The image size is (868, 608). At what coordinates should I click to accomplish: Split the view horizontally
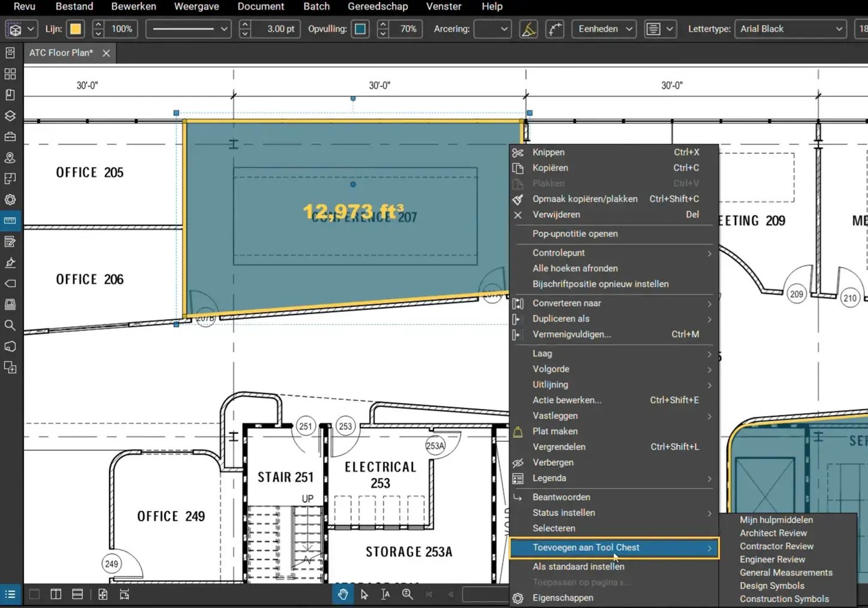point(77,594)
